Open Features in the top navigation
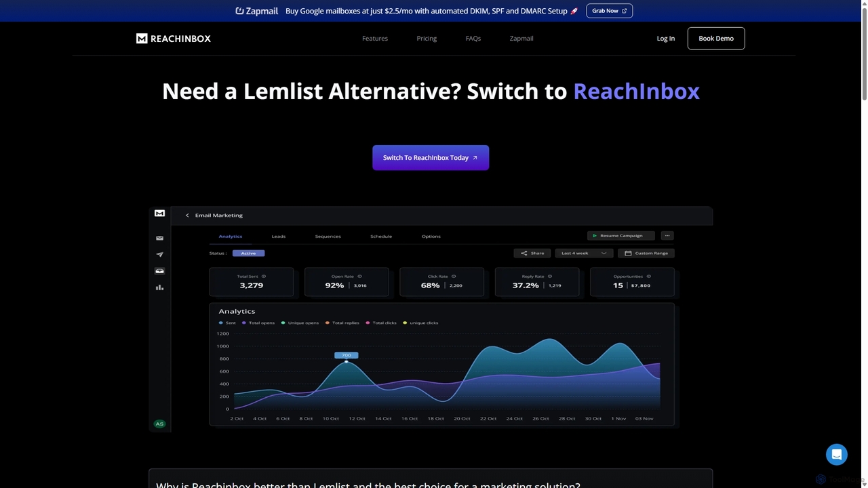 coord(375,39)
